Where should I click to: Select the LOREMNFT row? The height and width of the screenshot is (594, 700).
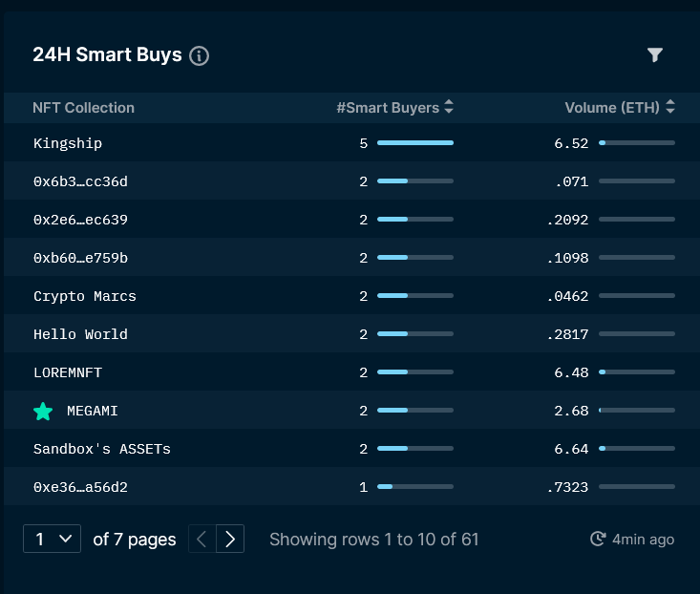(x=350, y=372)
